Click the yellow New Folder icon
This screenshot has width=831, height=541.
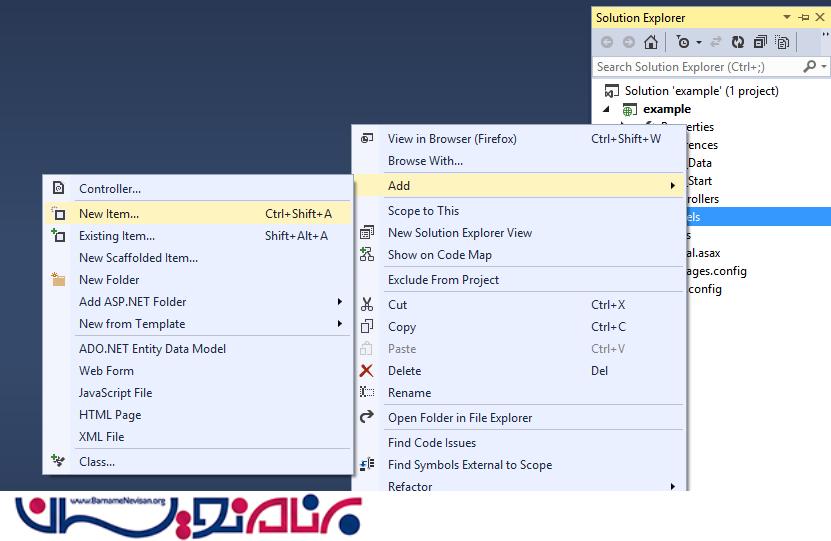click(58, 280)
